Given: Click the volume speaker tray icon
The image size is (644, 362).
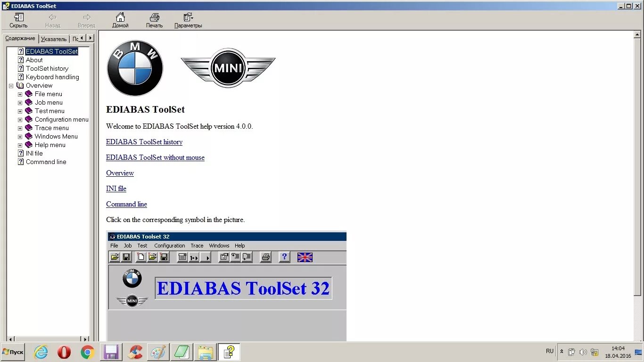Looking at the screenshot, I should pyautogui.click(x=583, y=352).
